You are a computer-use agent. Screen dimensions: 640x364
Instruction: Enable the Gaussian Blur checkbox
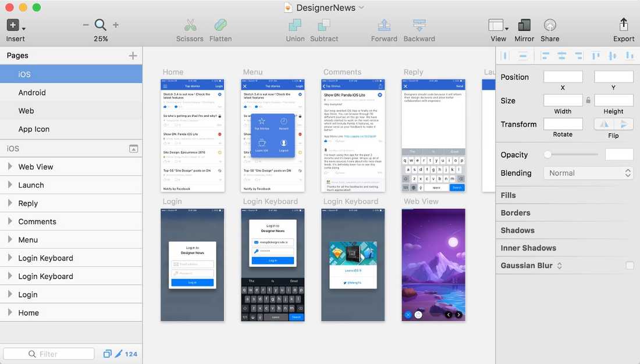[630, 266]
